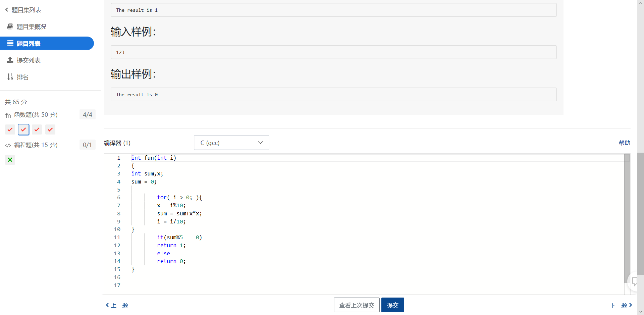Click the book icon for 题目集概况

pyautogui.click(x=10, y=27)
